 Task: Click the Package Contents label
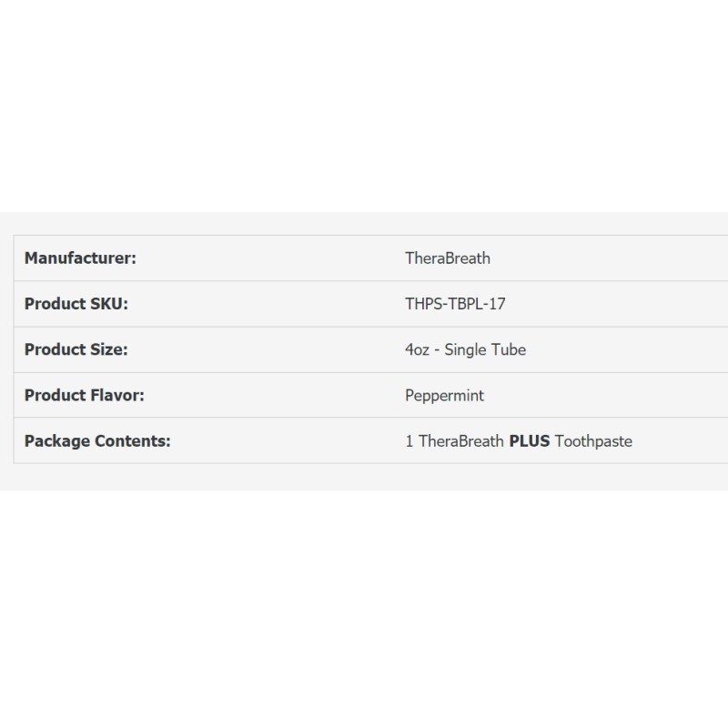click(97, 441)
